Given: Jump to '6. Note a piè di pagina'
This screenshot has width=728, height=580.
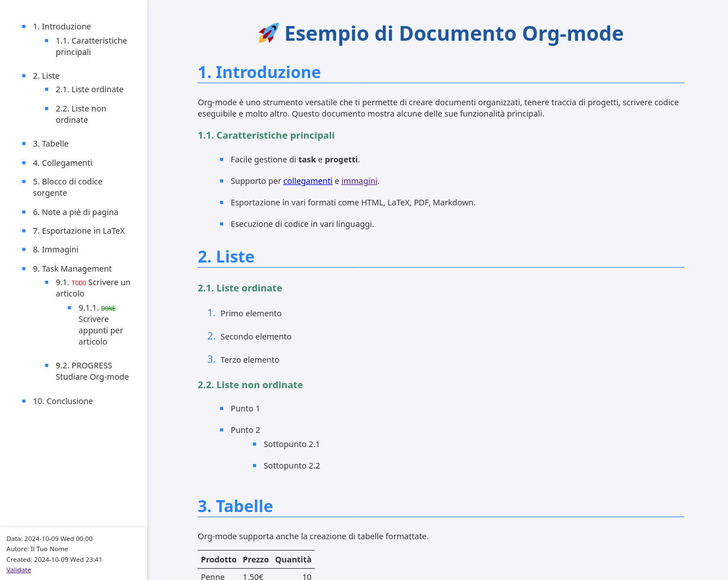Looking at the screenshot, I should [x=75, y=212].
